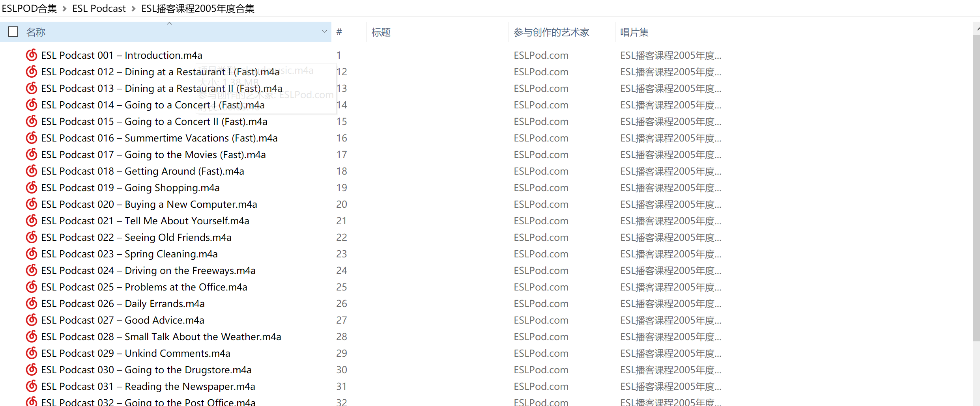Click the Going to the Drugstore file icon
This screenshot has width=980, height=406.
(x=32, y=370)
